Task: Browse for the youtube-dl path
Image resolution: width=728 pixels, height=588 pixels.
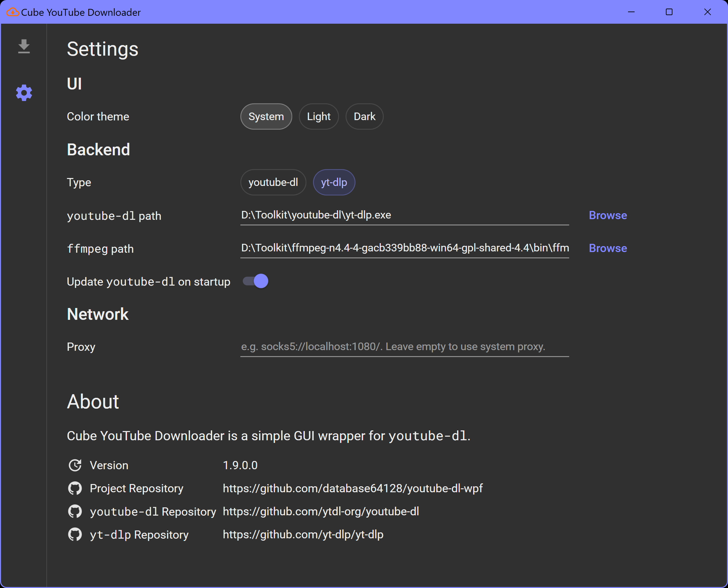Action: pos(608,216)
